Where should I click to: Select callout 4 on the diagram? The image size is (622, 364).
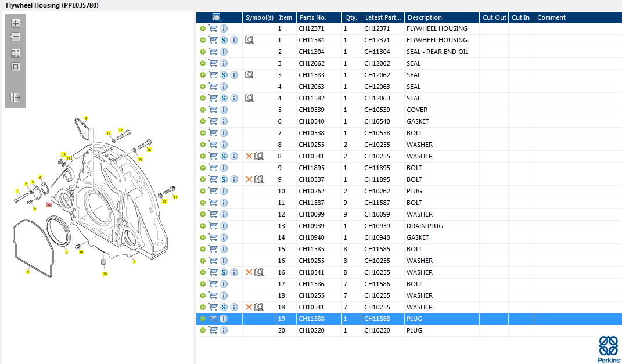[x=86, y=118]
